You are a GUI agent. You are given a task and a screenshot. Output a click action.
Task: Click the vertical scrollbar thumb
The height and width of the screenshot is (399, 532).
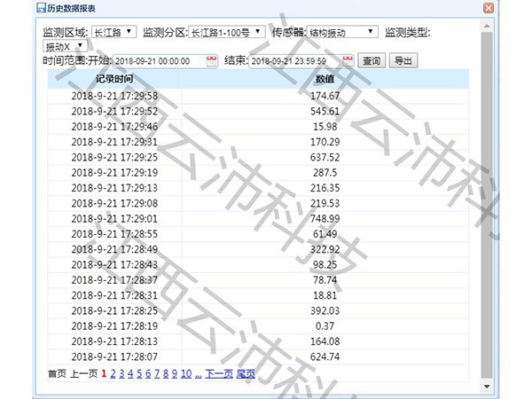[487, 206]
